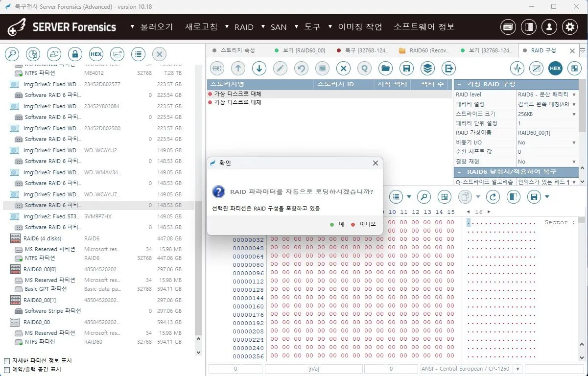Image resolution: width=588 pixels, height=376 pixels.
Task: Click the floppy save configuration icon in RAID toolbar
Action: point(406,69)
